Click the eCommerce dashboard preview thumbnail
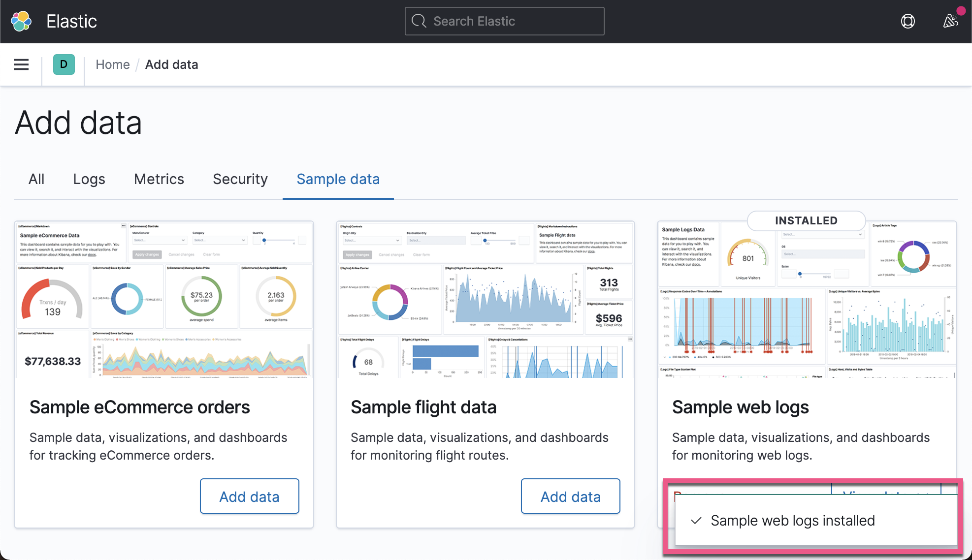The width and height of the screenshot is (972, 560). (164, 300)
